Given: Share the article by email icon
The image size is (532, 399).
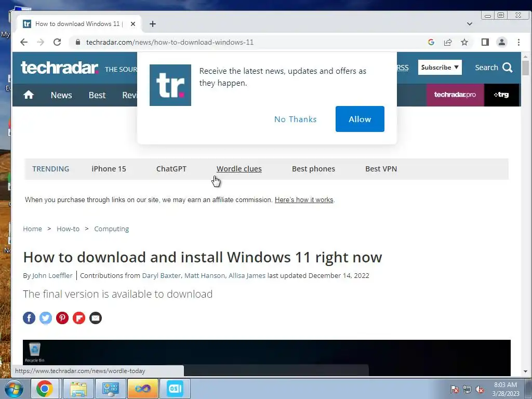Looking at the screenshot, I should coord(96,318).
